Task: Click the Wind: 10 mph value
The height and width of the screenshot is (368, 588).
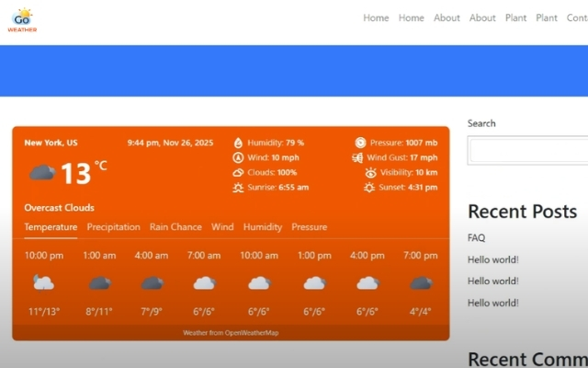Action: [x=274, y=157]
